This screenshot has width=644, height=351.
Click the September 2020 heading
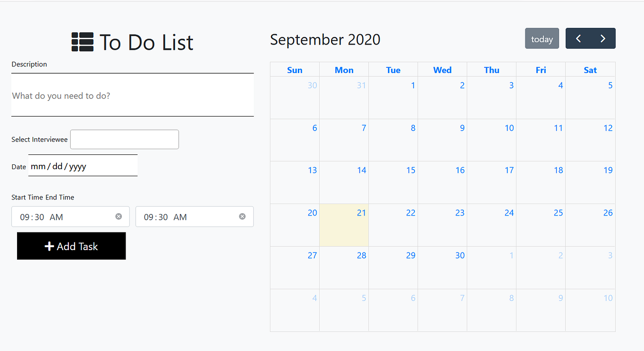(x=325, y=40)
